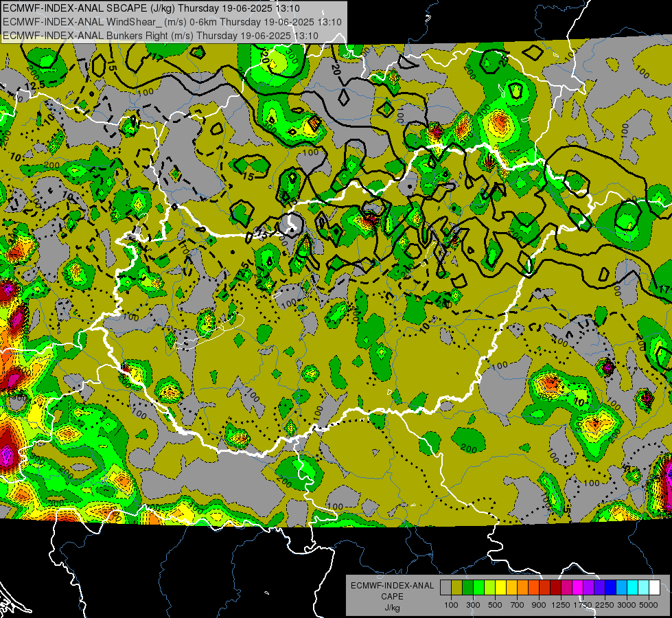Click the '700' legend tick label
The width and height of the screenshot is (672, 618).
pos(518,605)
